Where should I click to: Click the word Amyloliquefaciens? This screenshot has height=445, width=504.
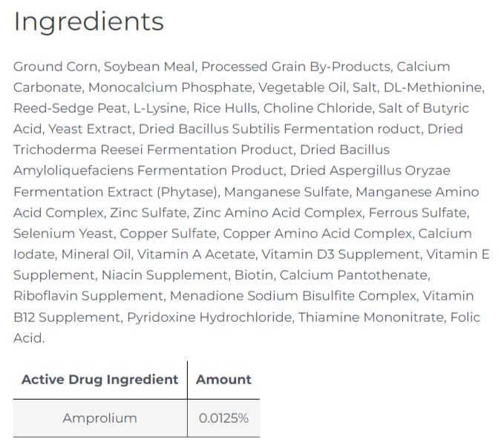click(73, 171)
